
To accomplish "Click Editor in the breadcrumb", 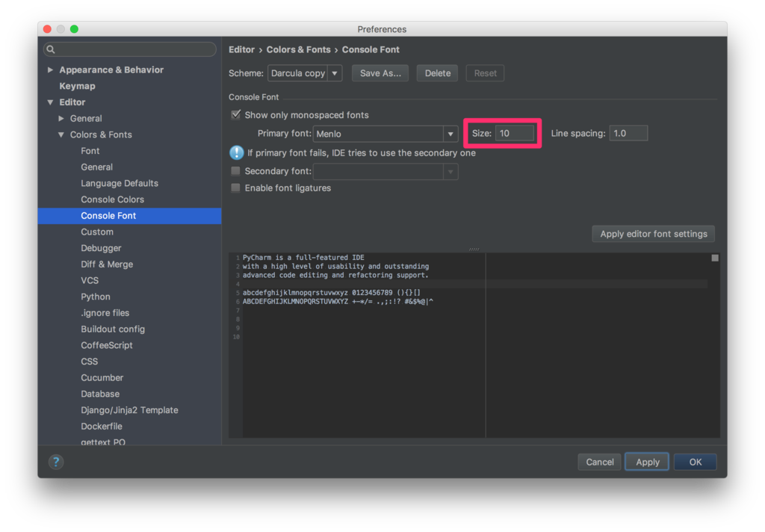I will pyautogui.click(x=241, y=49).
